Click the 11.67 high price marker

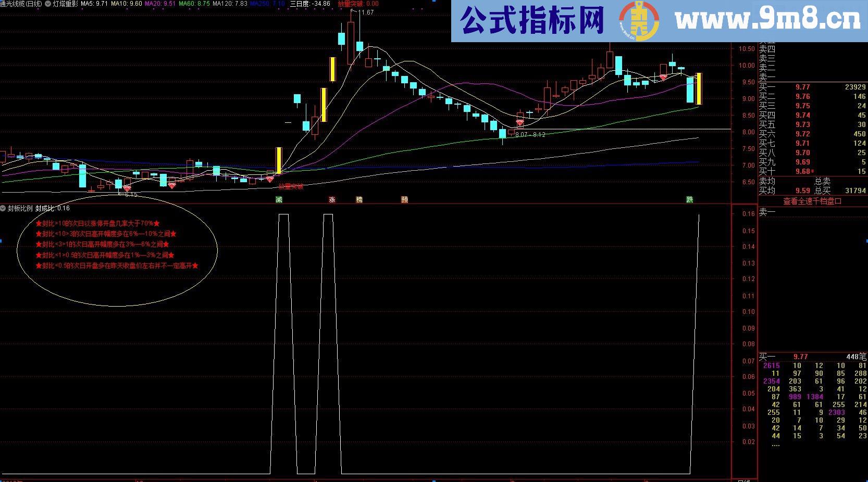point(366,12)
